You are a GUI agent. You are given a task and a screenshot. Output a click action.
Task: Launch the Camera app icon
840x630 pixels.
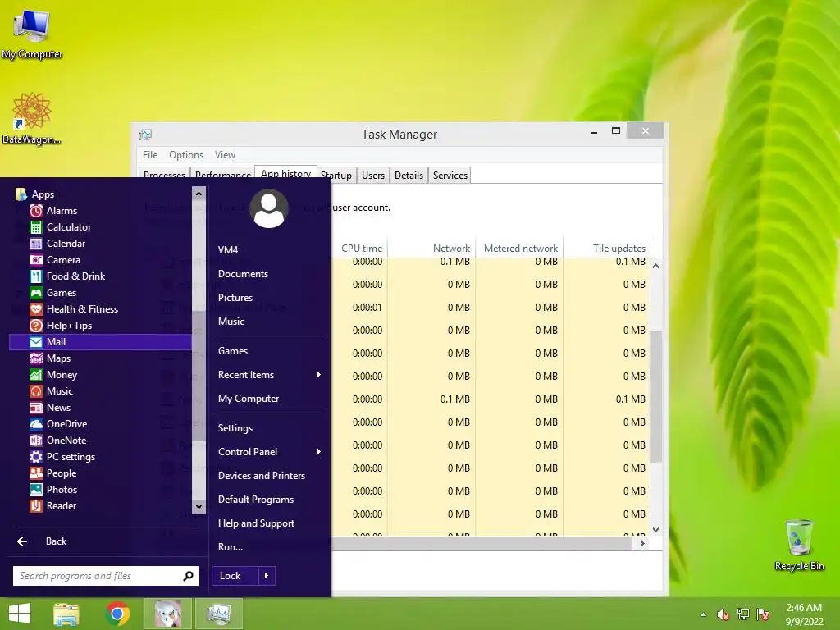coord(36,260)
